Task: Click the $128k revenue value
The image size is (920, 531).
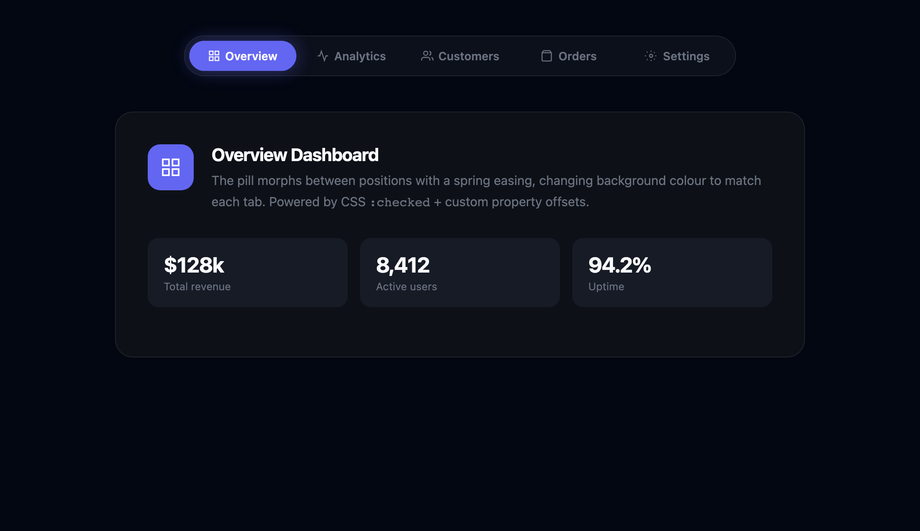Action: 194,265
